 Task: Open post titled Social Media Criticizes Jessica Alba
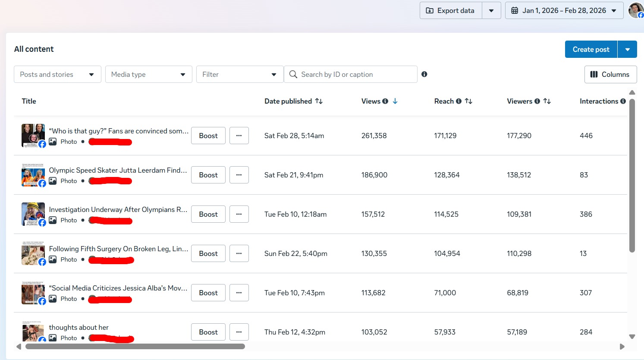(x=118, y=288)
